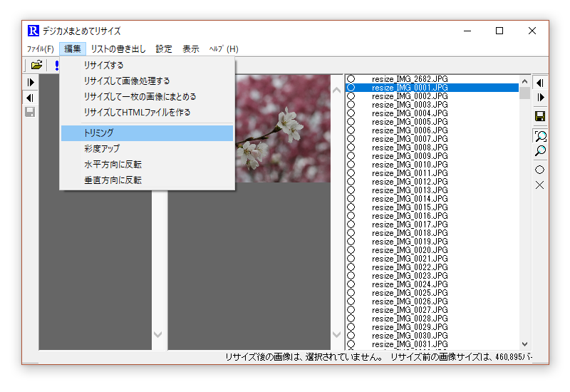Click the cherry blossom preview image
Screen dimensions: 570x392
tap(283, 128)
